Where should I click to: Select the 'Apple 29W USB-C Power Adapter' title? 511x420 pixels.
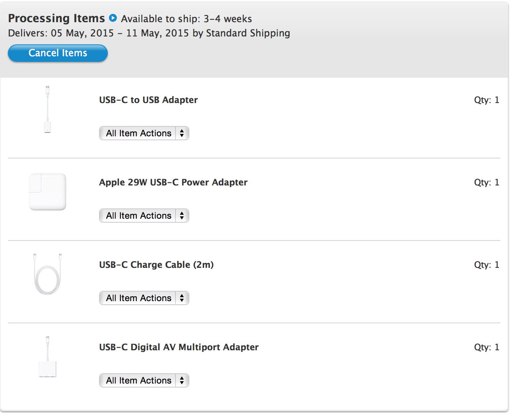pos(173,182)
